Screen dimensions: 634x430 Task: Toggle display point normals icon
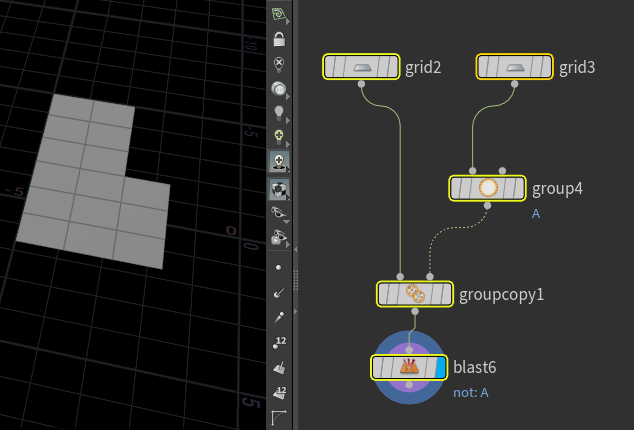[x=279, y=293]
